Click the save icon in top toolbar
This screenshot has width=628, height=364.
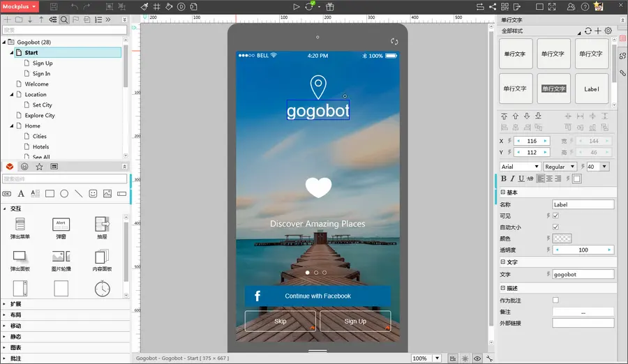(x=54, y=7)
